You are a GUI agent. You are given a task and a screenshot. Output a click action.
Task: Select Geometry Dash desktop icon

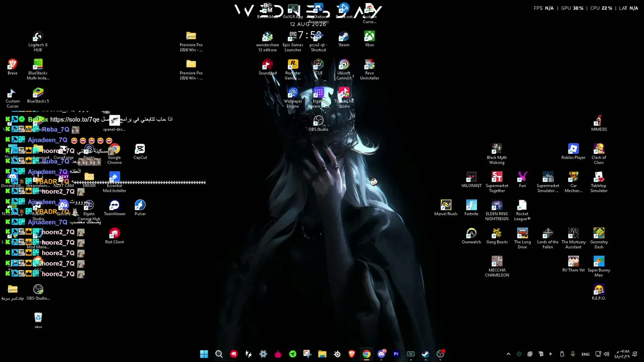pyautogui.click(x=599, y=239)
